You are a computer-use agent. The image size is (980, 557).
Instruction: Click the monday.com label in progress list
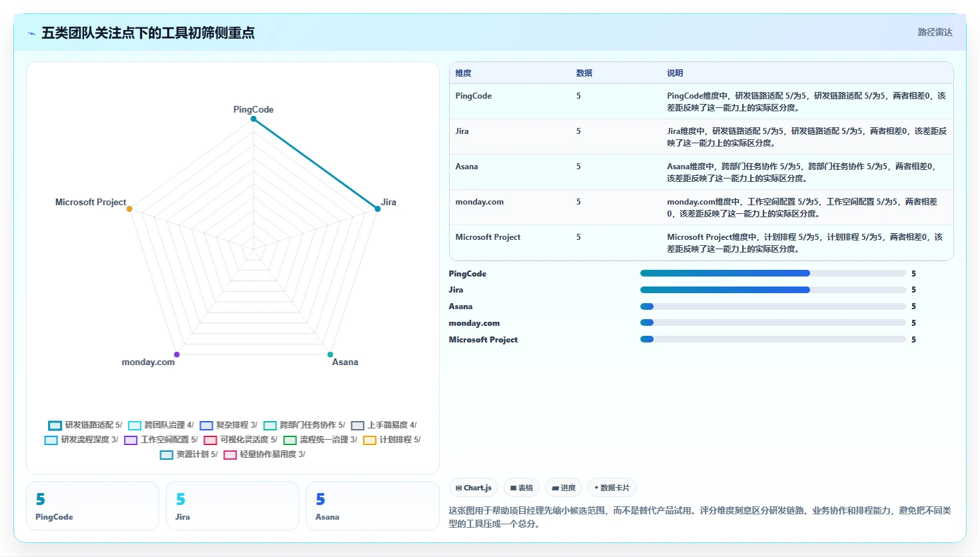click(x=474, y=323)
